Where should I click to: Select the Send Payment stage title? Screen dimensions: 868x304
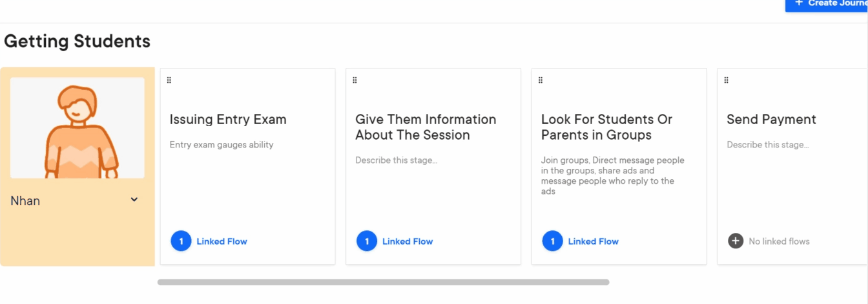pos(771,120)
